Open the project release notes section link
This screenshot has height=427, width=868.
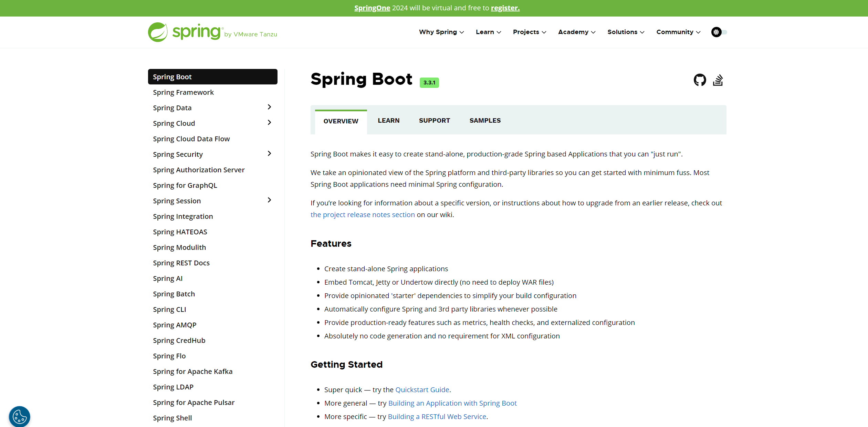(x=363, y=215)
